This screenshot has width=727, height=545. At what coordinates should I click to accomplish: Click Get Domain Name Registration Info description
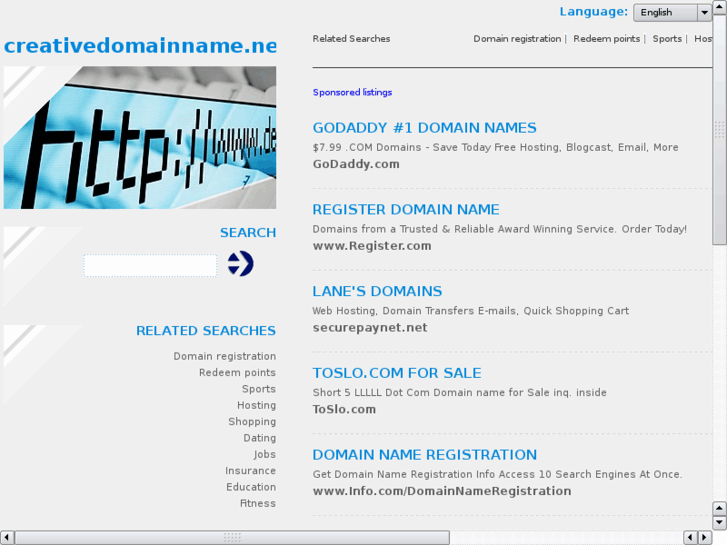497,474
